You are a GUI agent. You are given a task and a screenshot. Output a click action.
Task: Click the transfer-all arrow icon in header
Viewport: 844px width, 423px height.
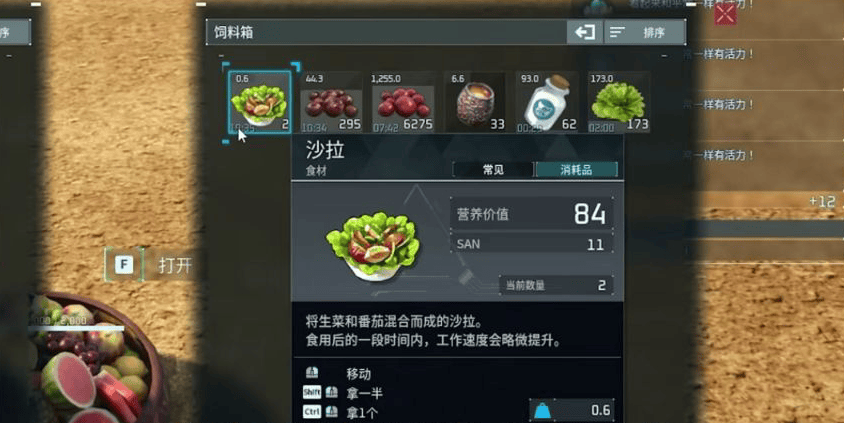(x=585, y=32)
